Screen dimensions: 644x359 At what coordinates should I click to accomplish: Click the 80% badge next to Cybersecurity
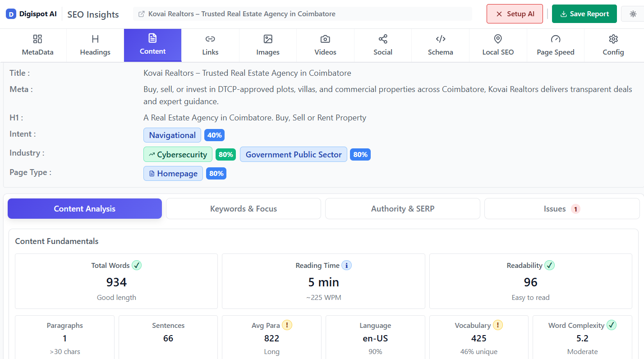pos(226,155)
